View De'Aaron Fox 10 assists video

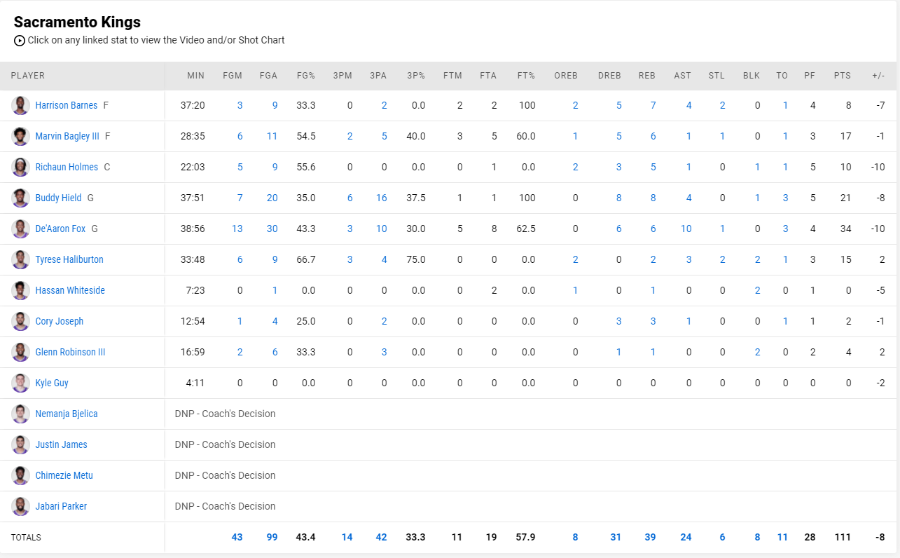(x=686, y=229)
